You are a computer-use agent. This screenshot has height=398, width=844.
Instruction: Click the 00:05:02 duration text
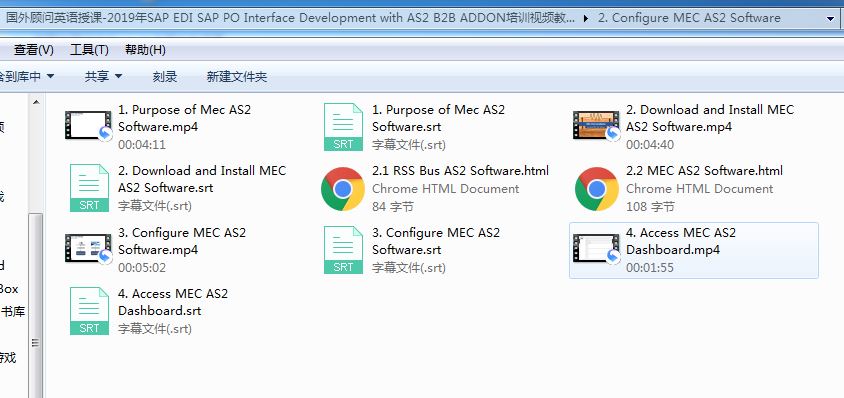tap(142, 268)
